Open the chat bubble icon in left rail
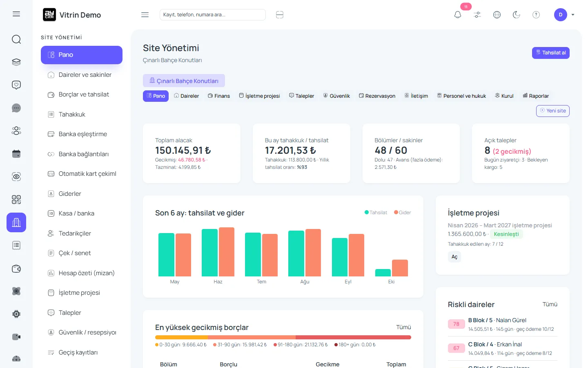This screenshot has height=368, width=588. coord(16,108)
